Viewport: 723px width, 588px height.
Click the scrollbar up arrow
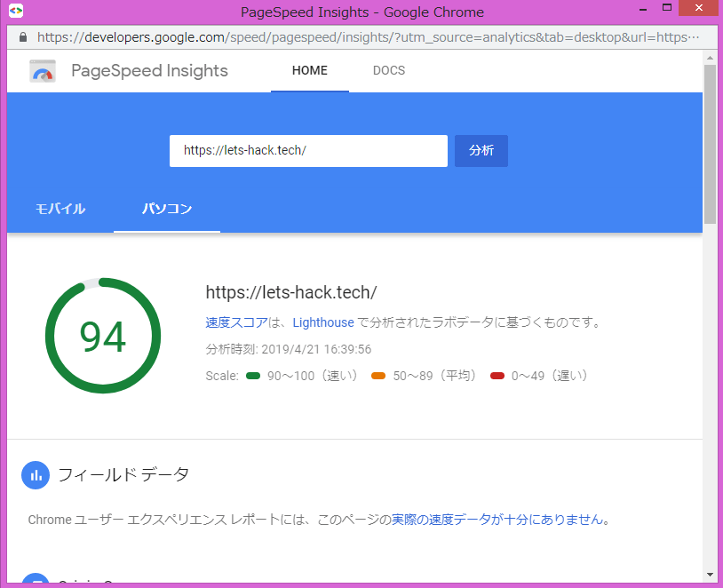point(710,58)
